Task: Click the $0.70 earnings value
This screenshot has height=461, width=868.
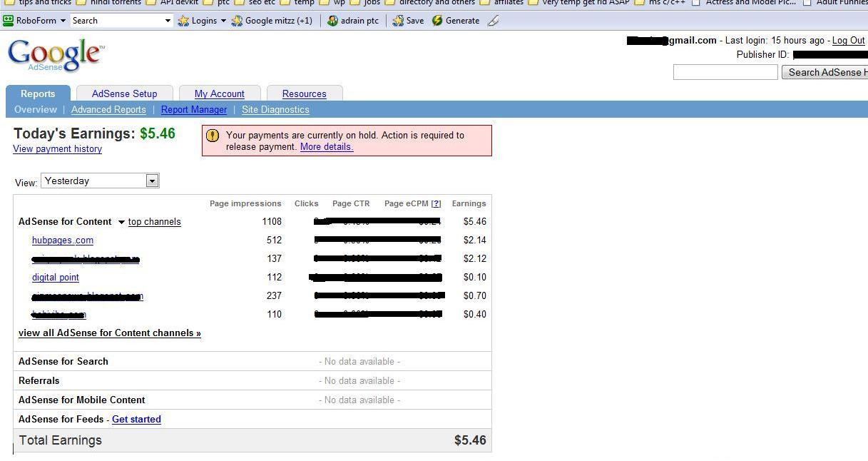Action: click(x=474, y=296)
